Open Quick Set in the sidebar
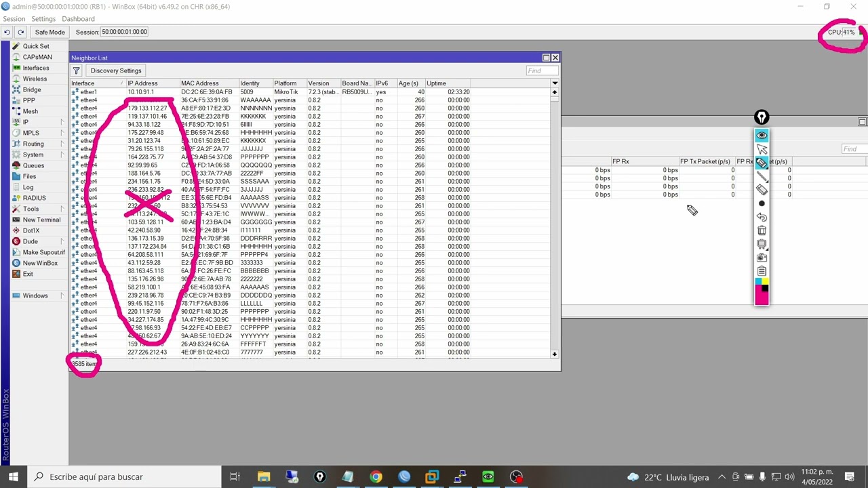Image resolution: width=868 pixels, height=488 pixels. [35, 46]
